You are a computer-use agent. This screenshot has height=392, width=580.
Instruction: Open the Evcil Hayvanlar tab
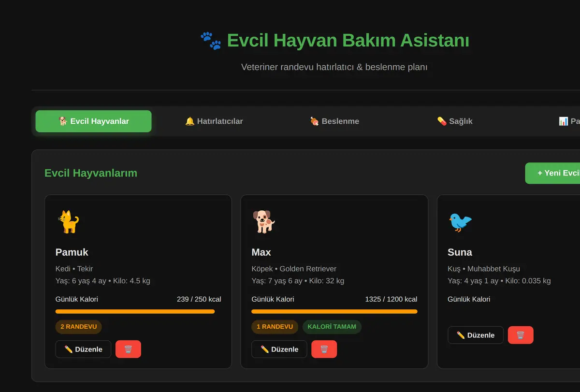click(93, 121)
